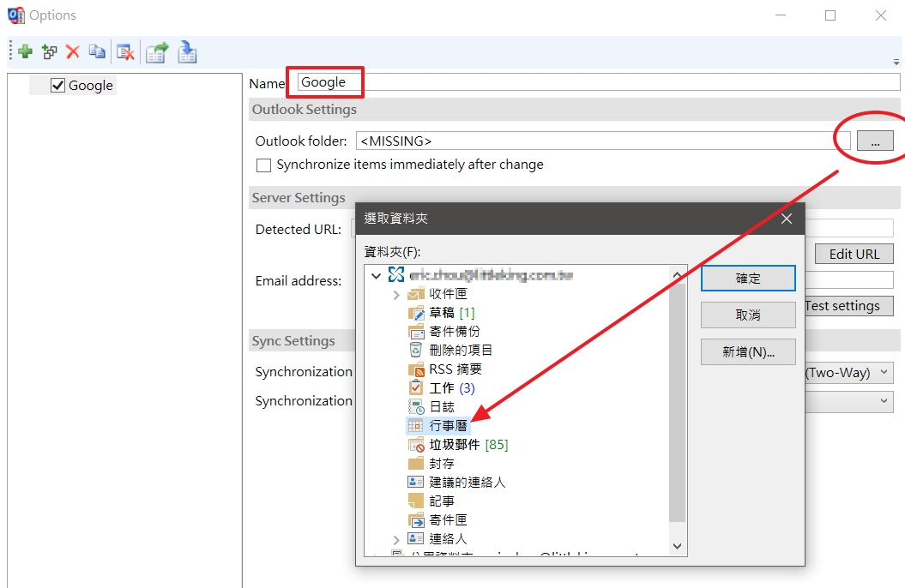Click the Exchange account icon
905x588 pixels.
tap(396, 274)
